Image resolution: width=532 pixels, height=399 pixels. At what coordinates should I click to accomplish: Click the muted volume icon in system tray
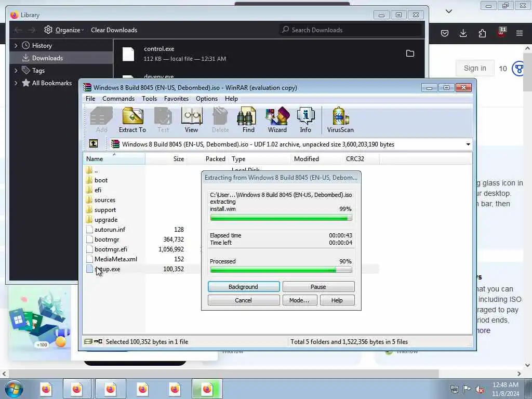pyautogui.click(x=480, y=390)
